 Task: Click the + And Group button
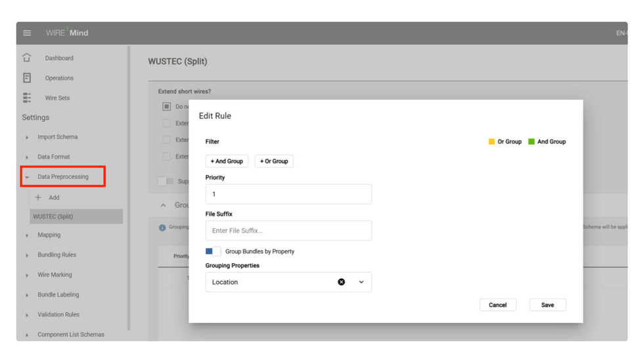[227, 161]
